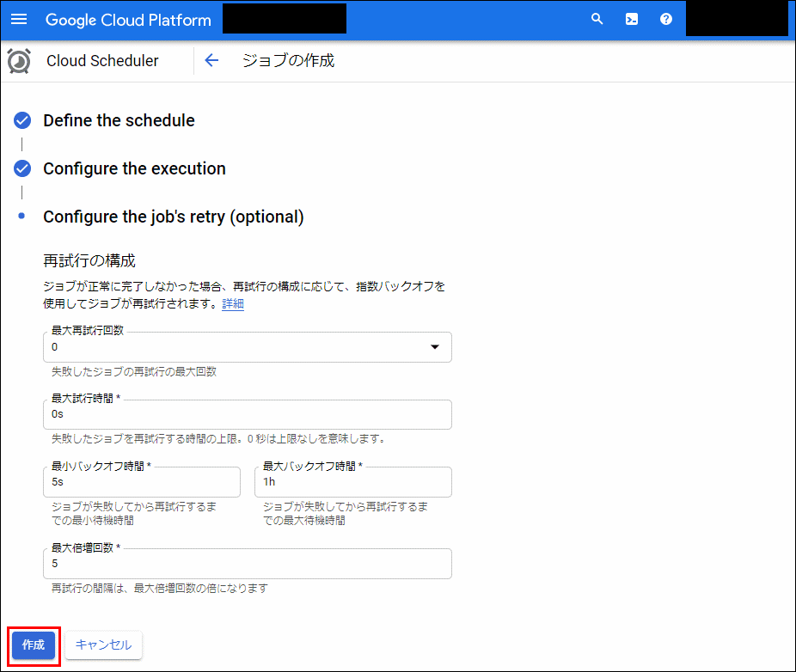Screen dimensions: 796x672
Task: Open the 詳細 link
Action: (x=233, y=303)
